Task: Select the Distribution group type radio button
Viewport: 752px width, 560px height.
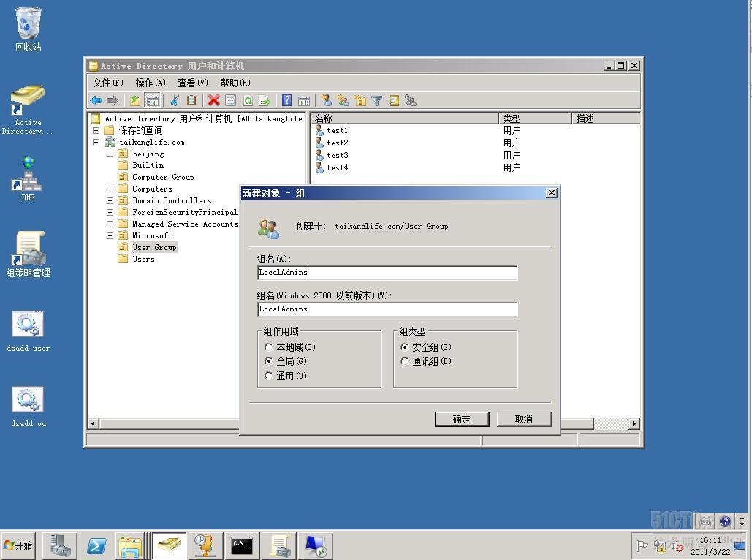Action: click(405, 361)
